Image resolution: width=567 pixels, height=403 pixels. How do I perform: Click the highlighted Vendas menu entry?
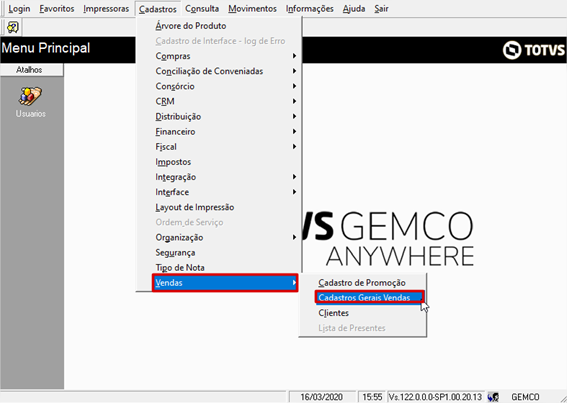pyautogui.click(x=225, y=283)
